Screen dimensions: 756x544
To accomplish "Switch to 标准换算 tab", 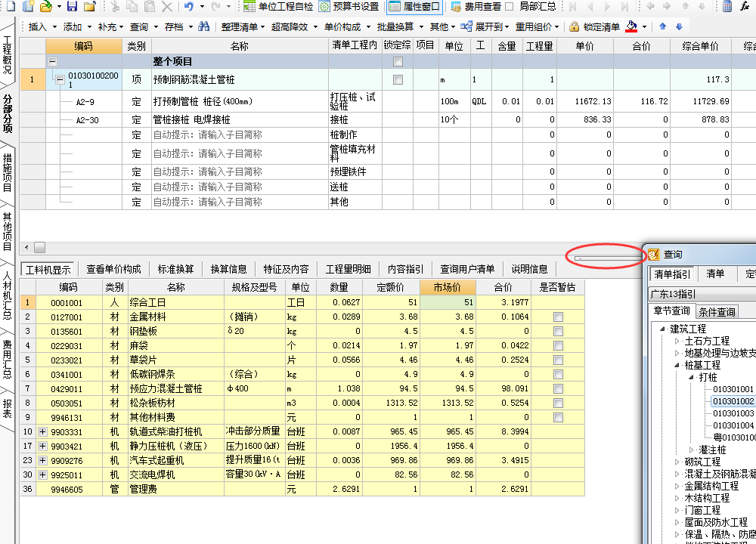I will click(x=175, y=269).
